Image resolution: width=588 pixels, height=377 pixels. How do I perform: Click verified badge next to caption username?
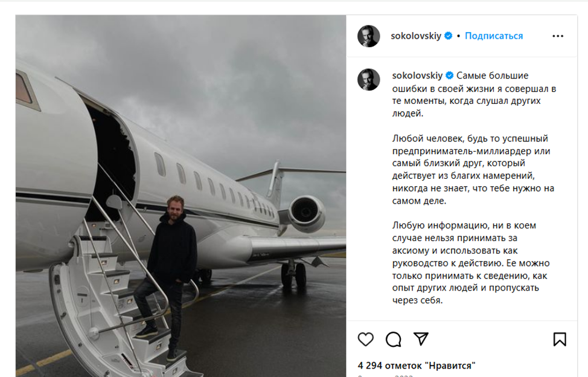pyautogui.click(x=449, y=76)
